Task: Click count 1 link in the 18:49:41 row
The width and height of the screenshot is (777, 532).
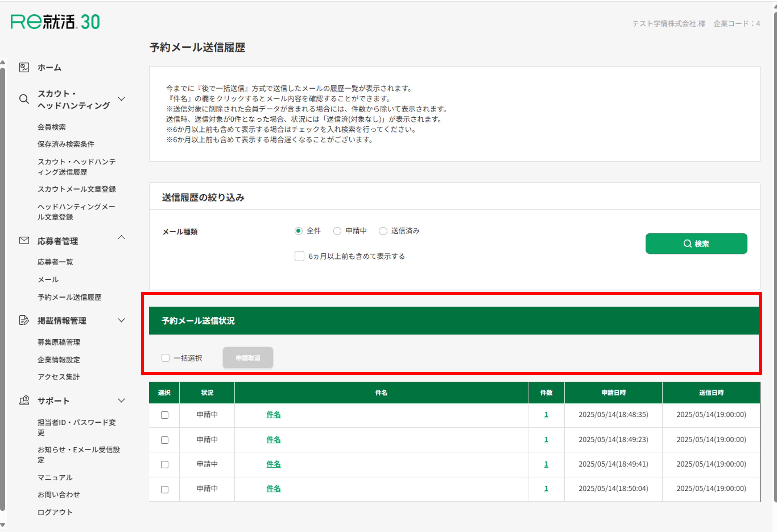Action: coord(546,464)
